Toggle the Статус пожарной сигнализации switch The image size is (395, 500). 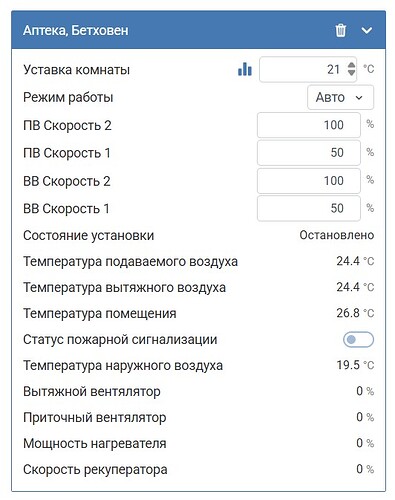(x=358, y=340)
